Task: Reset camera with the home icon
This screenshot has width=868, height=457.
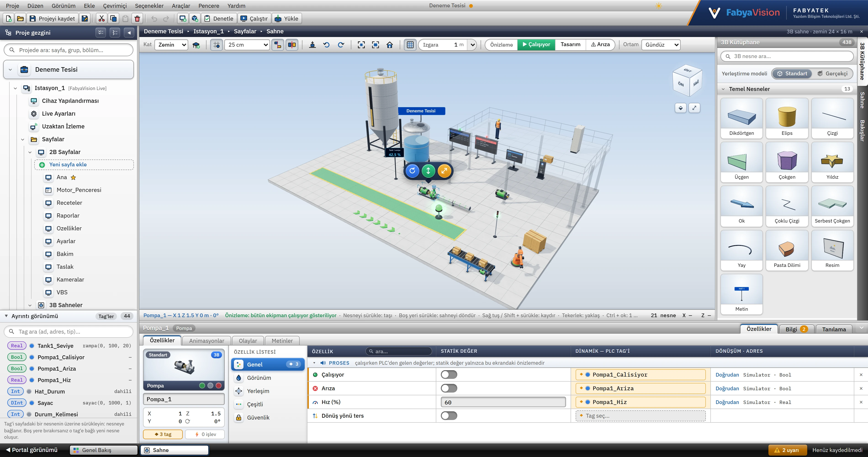Action: coord(389,45)
